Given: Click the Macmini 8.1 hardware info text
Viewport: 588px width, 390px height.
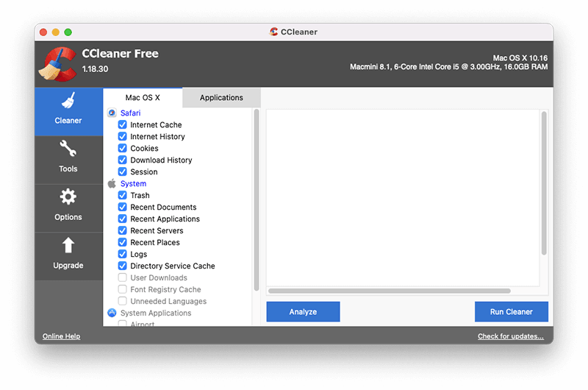Looking at the screenshot, I should pos(449,67).
